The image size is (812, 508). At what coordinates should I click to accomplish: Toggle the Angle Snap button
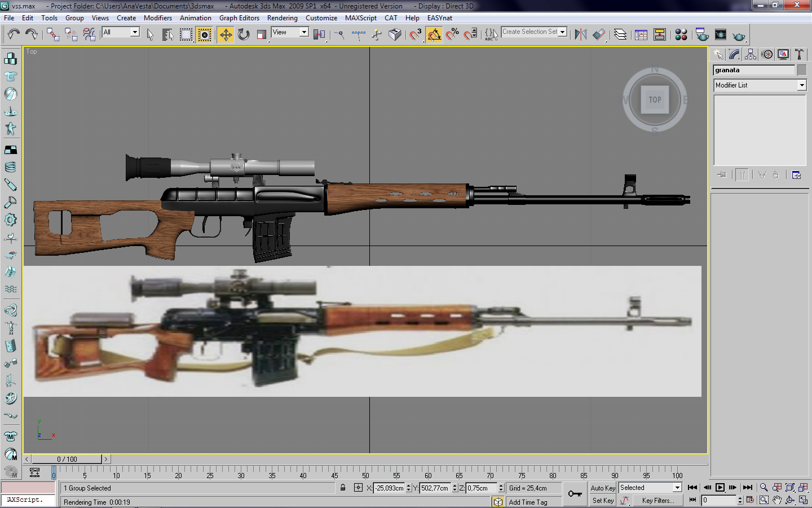tap(434, 34)
